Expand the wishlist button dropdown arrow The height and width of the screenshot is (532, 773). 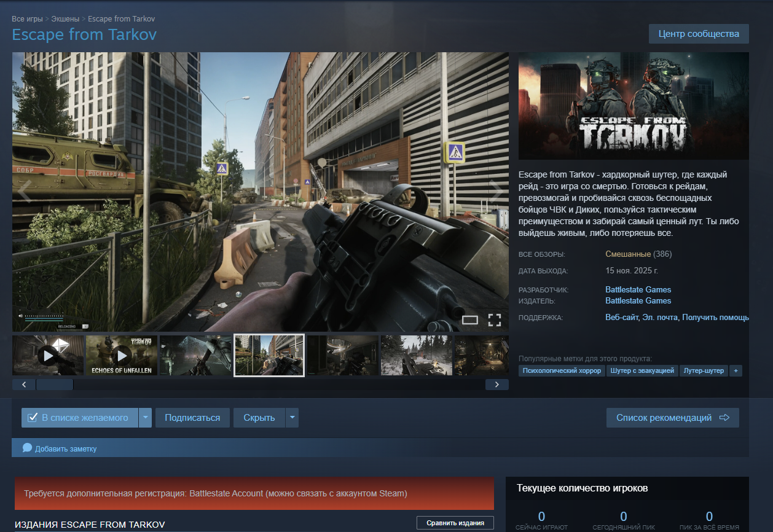pyautogui.click(x=145, y=418)
